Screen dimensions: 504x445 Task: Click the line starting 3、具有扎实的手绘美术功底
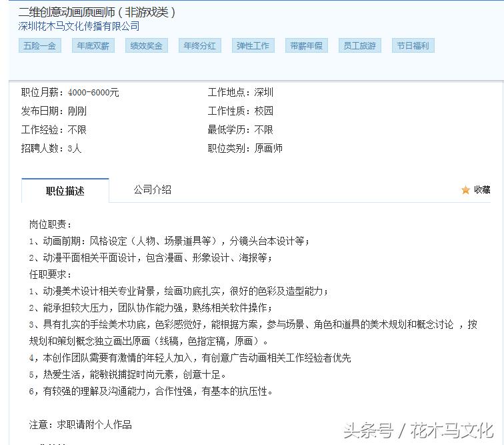pyautogui.click(x=253, y=333)
